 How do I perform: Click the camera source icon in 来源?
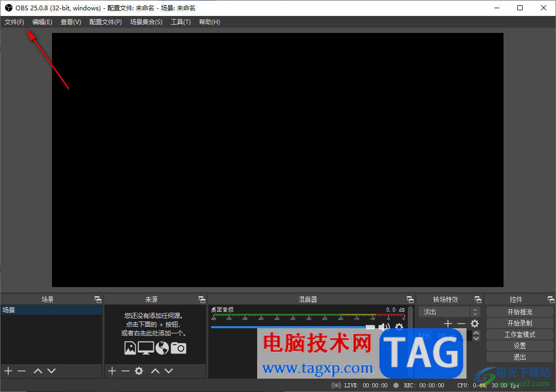click(x=178, y=348)
